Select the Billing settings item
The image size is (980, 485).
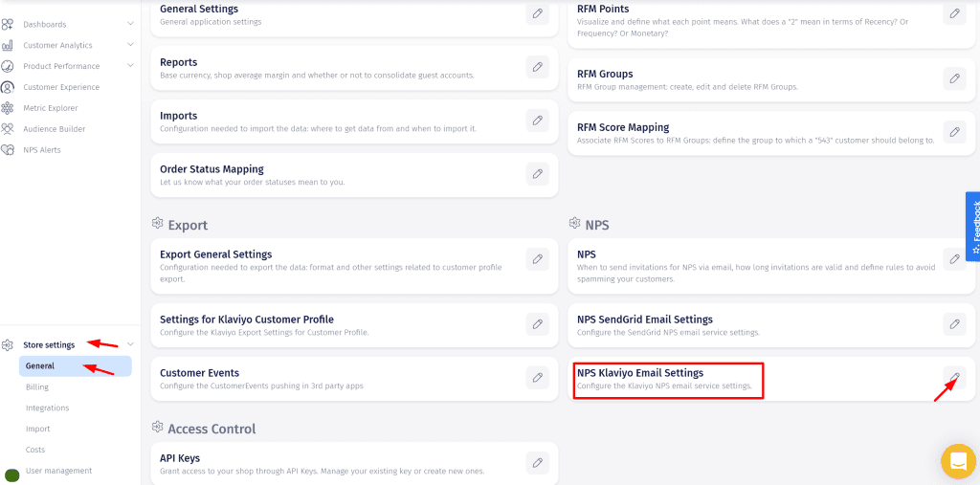tap(37, 387)
